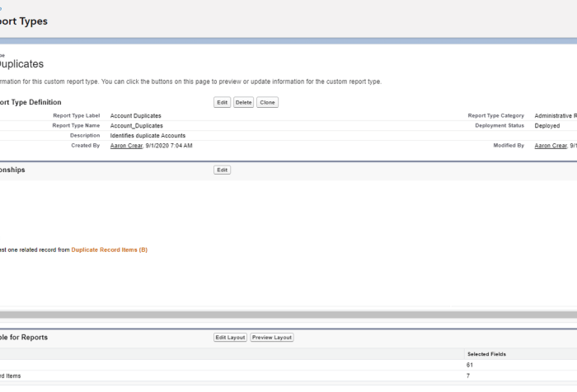Screen dimensions: 577x392
Task: Click the Report Type Category value
Action: point(555,116)
